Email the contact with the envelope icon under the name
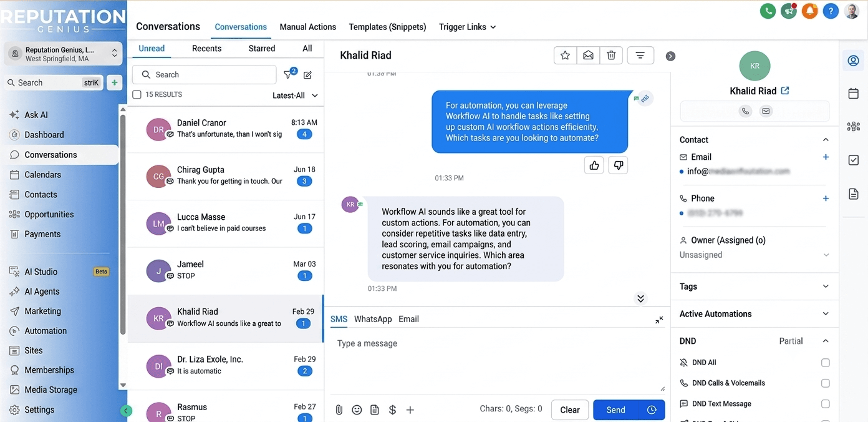Image resolution: width=868 pixels, height=422 pixels. click(766, 111)
